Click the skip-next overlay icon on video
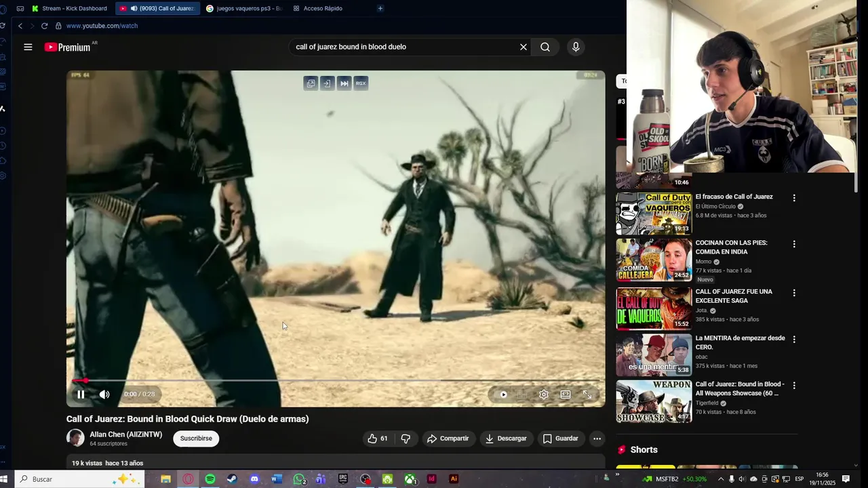Screen dimensions: 868x488 pos(344,83)
